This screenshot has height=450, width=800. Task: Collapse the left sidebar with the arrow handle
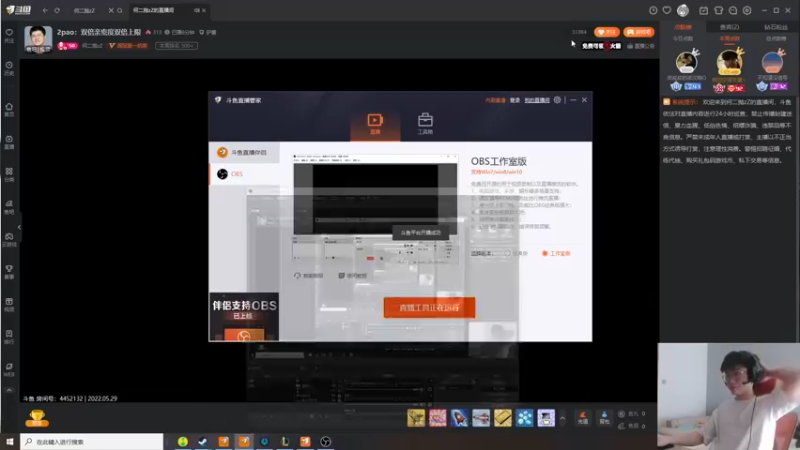pyautogui.click(x=19, y=227)
